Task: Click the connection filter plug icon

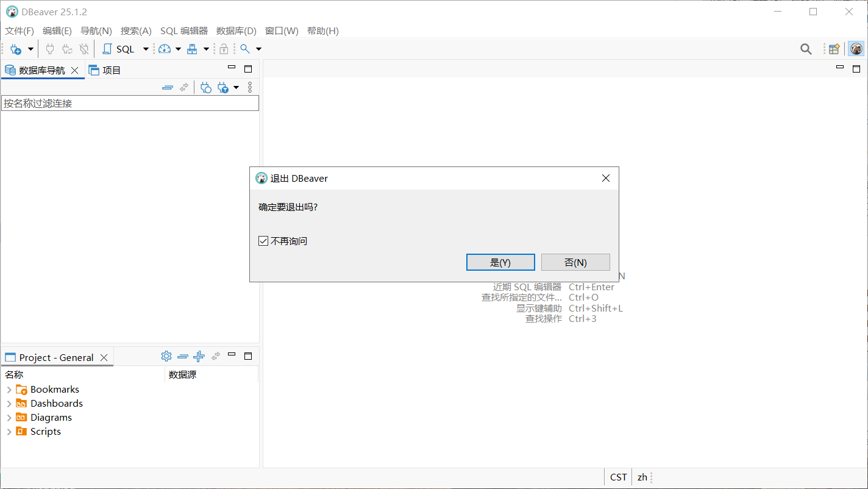Action: pos(223,88)
